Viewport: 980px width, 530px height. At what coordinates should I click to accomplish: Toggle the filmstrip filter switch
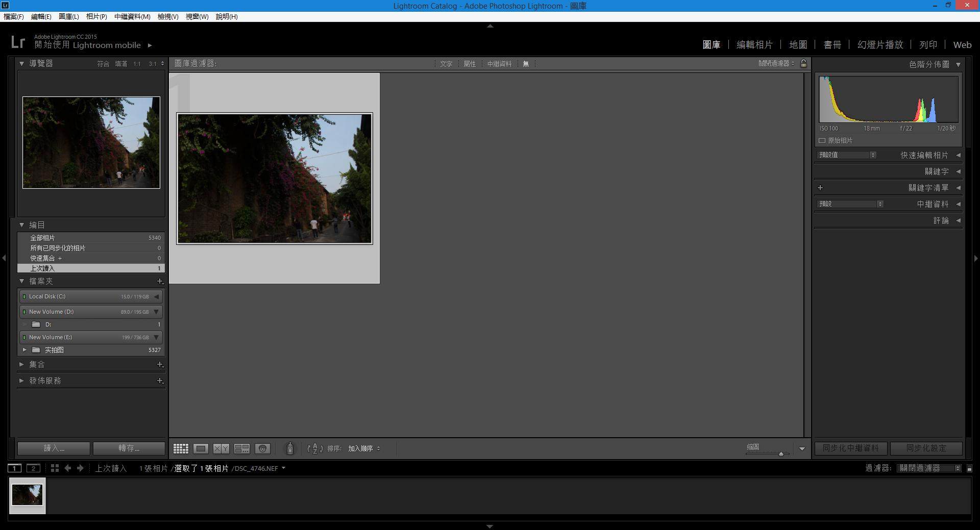[969, 468]
